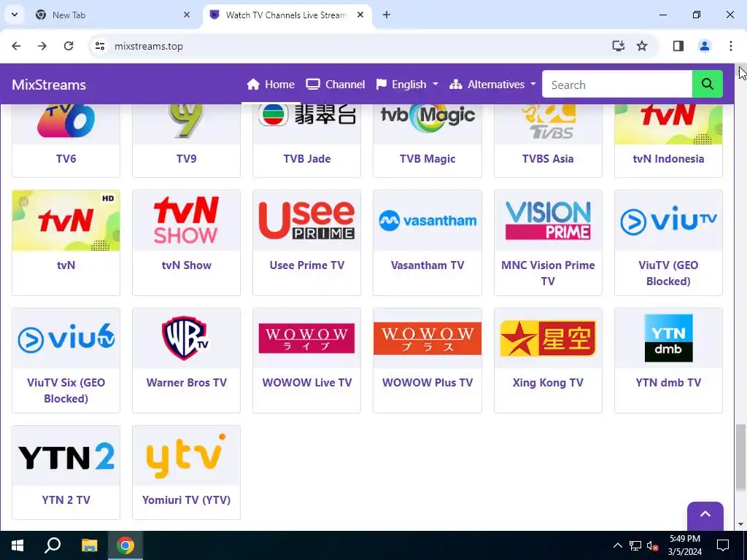This screenshot has width=747, height=560.
Task: Open File Explorer from the taskbar
Action: [x=89, y=545]
